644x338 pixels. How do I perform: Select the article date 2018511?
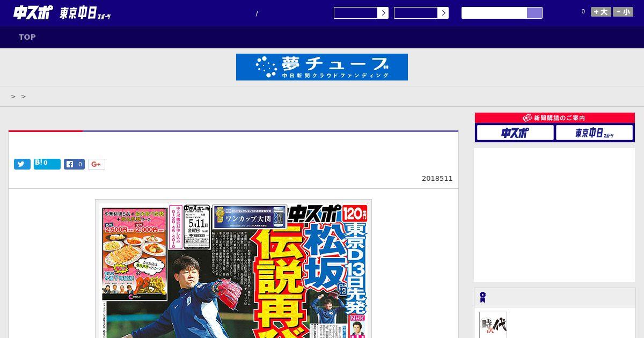coord(437,179)
